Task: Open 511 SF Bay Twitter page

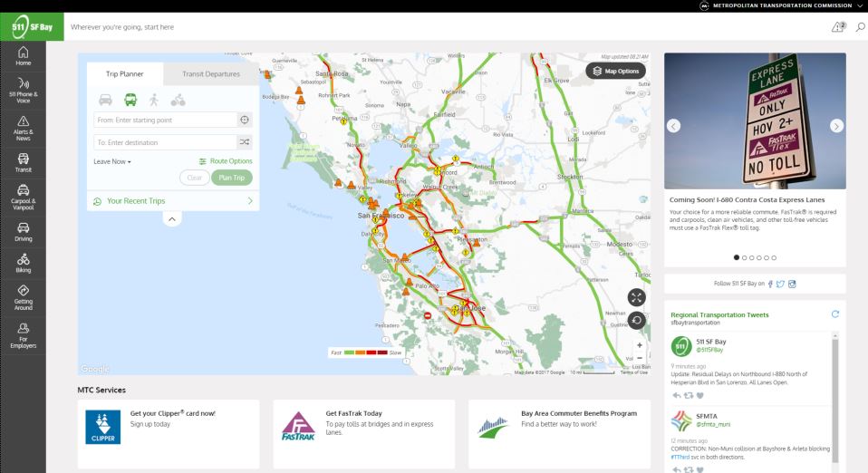Action: pyautogui.click(x=780, y=284)
